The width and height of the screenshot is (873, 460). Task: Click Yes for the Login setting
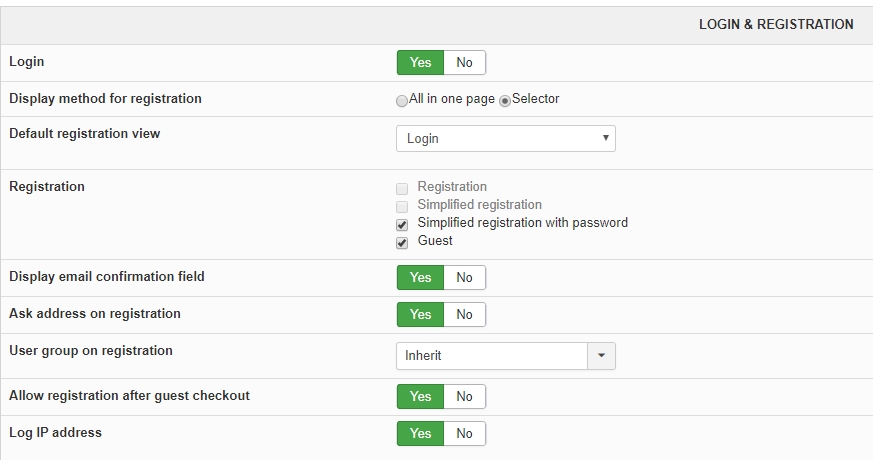[421, 63]
